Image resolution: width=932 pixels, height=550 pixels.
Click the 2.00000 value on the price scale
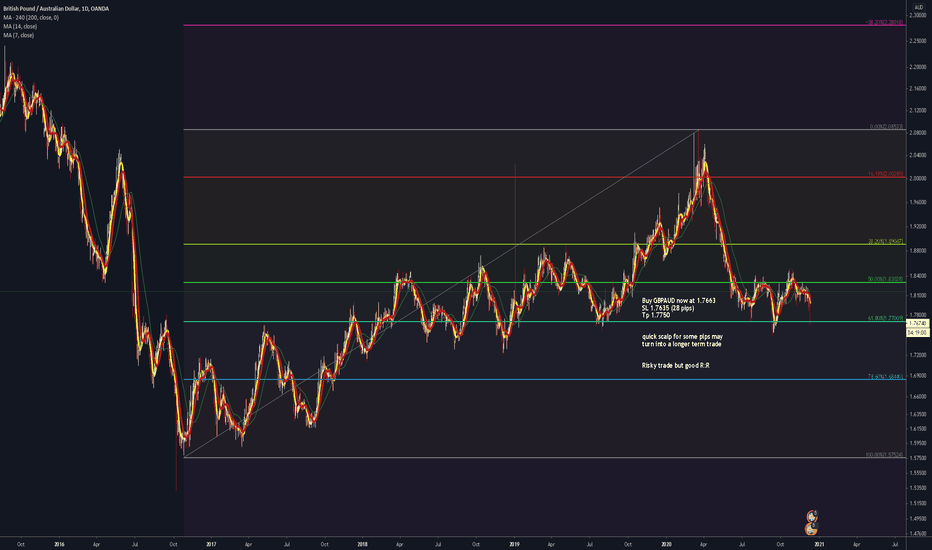point(918,178)
